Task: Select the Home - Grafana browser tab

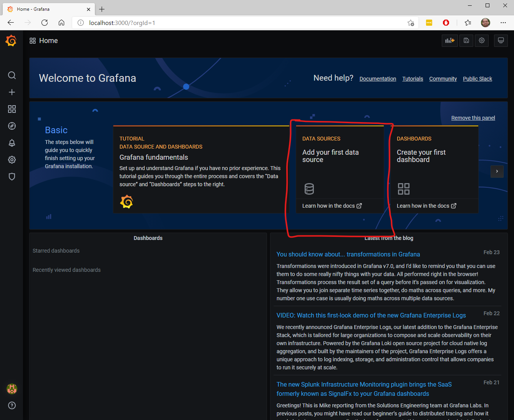Action: pyautogui.click(x=49, y=9)
